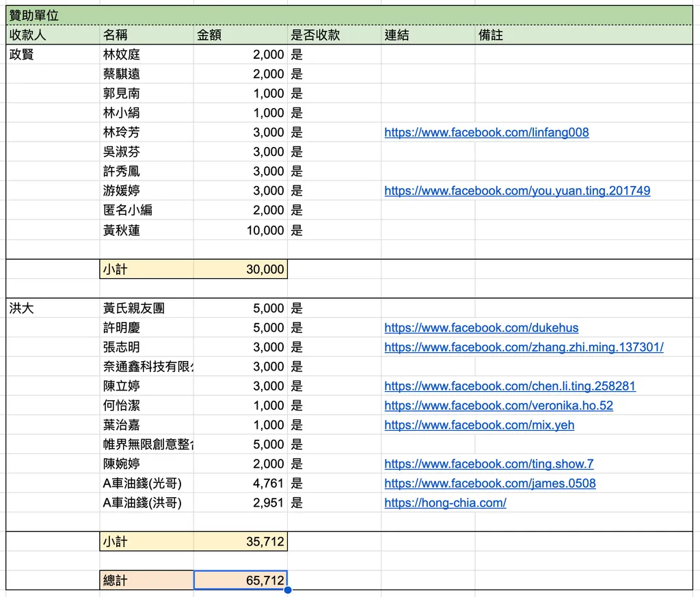
Task: Select the name cell 黃秋蓮
Action: [x=146, y=230]
